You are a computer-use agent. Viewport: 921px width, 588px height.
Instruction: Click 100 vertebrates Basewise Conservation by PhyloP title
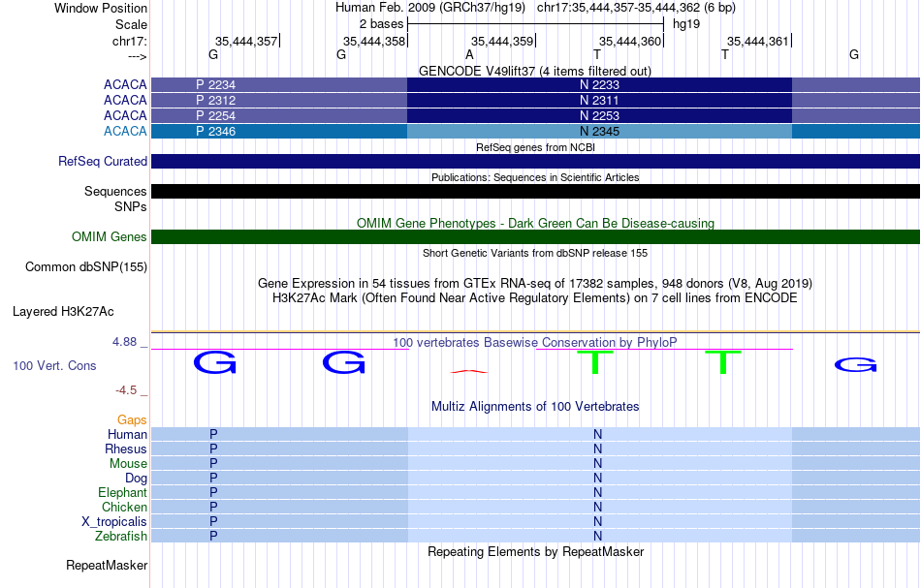pos(535,342)
